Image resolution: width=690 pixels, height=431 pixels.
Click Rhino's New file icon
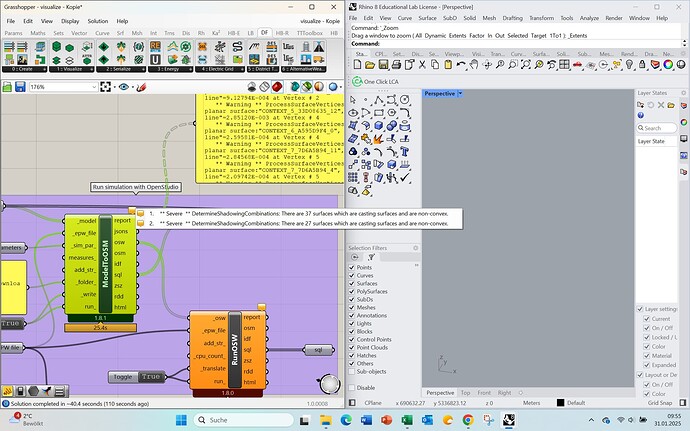pos(357,65)
